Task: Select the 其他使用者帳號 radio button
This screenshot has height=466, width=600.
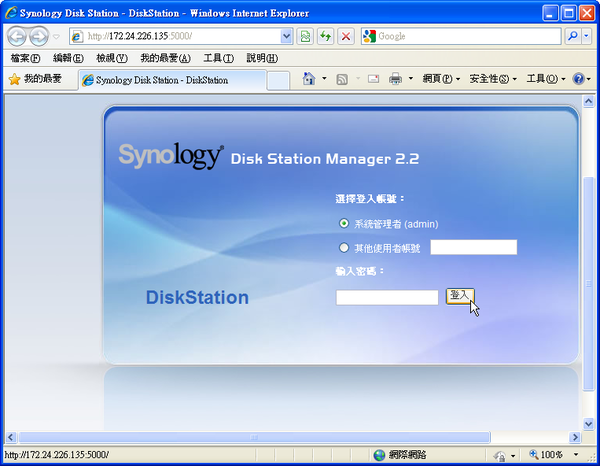Action: (x=344, y=248)
